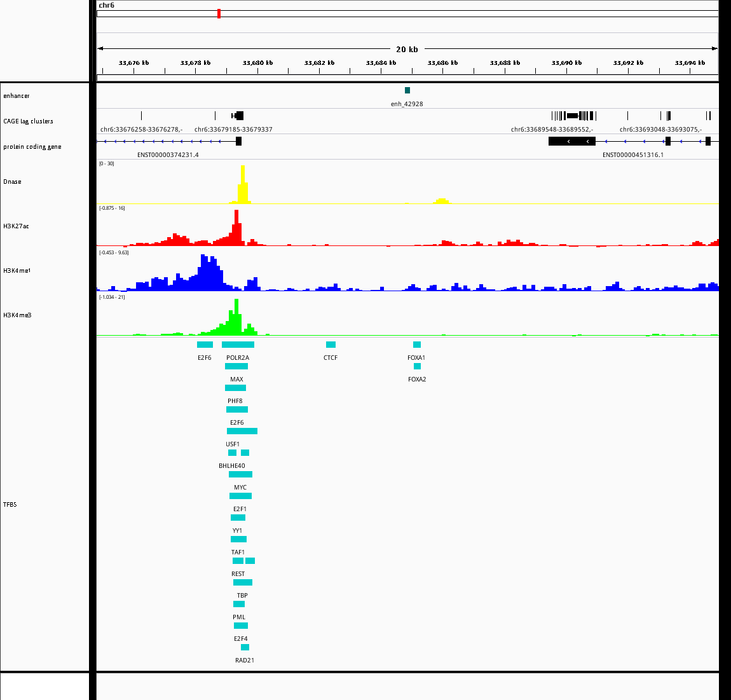731x700 pixels.
Task: Select the ENST00000451316.1 large exon block
Action: coord(572,141)
